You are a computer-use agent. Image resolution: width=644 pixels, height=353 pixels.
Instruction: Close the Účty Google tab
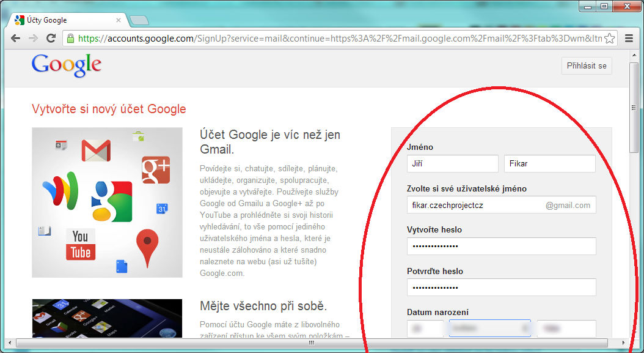pyautogui.click(x=119, y=20)
